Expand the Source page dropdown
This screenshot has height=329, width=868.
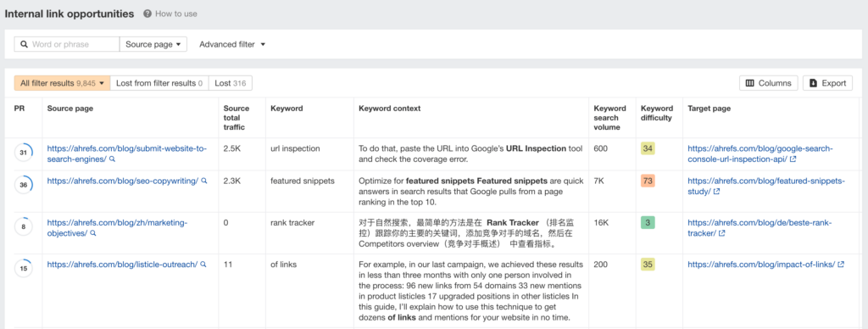[153, 44]
